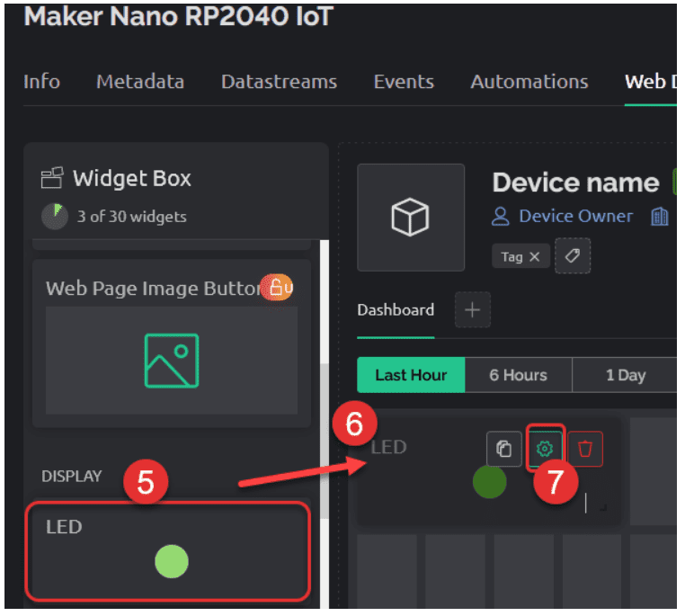Click the add tag icon
This screenshot has height=616, width=685.
[x=573, y=256]
